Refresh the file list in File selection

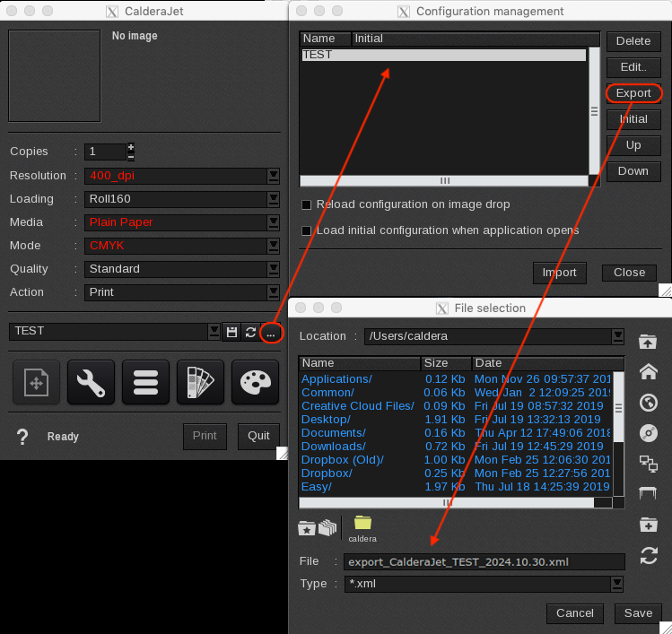pyautogui.click(x=649, y=556)
